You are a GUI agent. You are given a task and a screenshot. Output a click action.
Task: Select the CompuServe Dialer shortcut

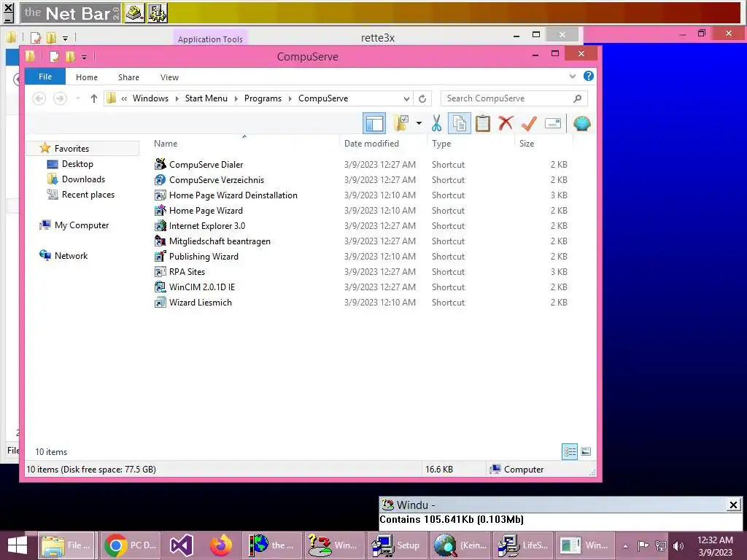point(206,164)
